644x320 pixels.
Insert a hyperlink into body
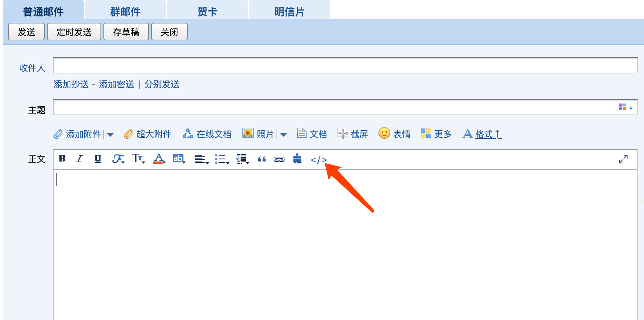click(x=279, y=159)
